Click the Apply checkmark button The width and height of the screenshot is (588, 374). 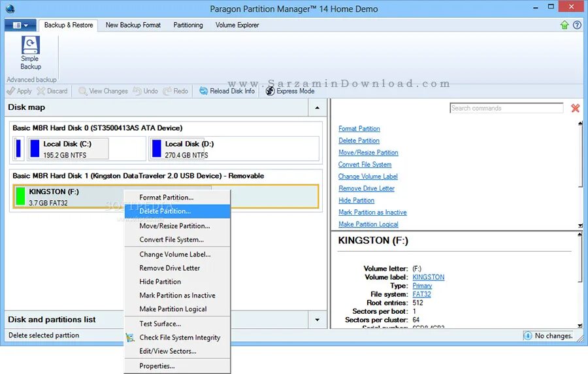coord(19,91)
